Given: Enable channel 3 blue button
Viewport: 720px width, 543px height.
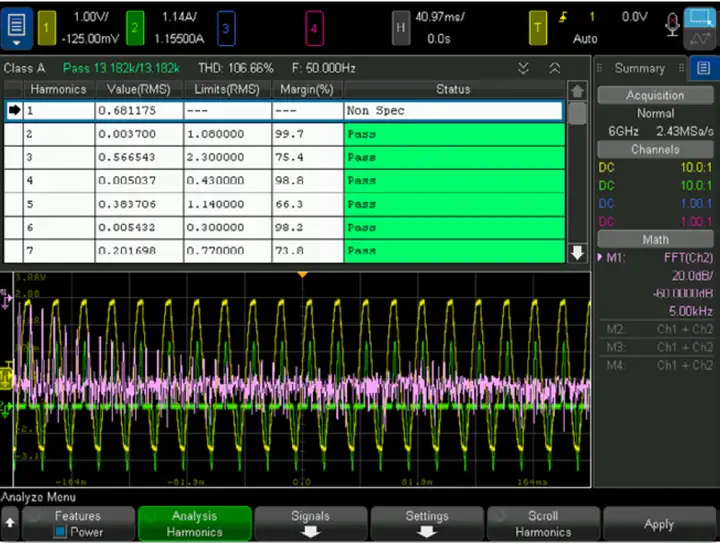Looking at the screenshot, I should point(226,28).
